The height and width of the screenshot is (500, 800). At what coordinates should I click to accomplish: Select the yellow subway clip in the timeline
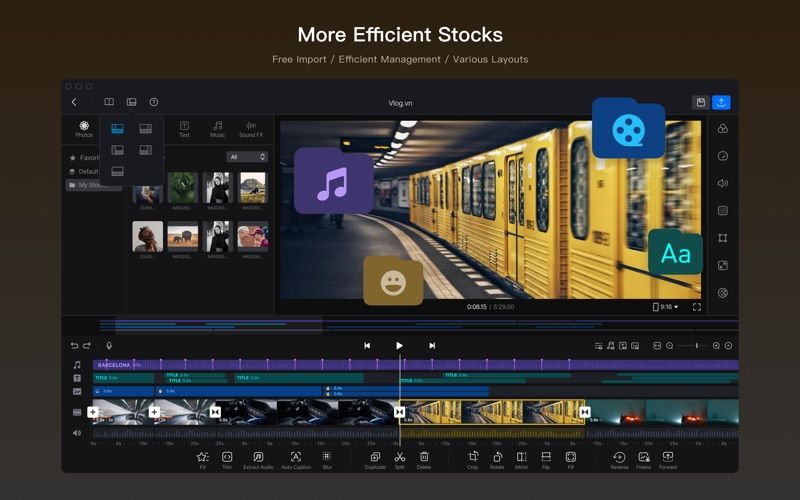pyautogui.click(x=492, y=412)
